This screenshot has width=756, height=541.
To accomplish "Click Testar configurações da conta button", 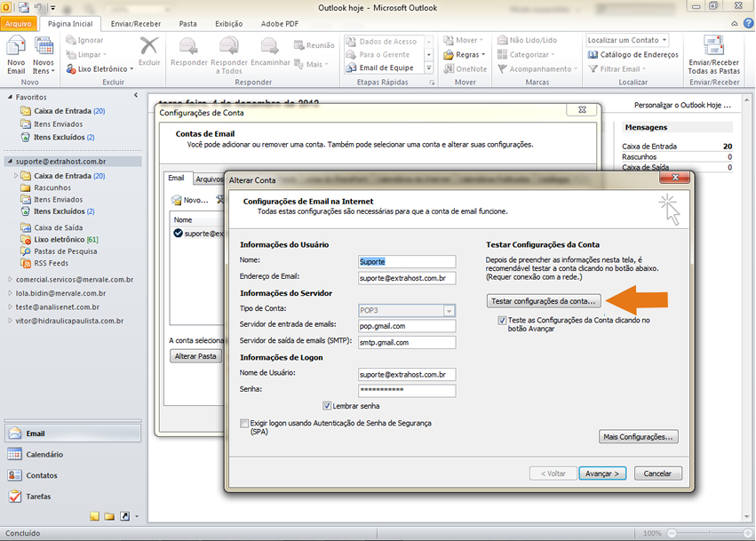I will click(x=544, y=301).
